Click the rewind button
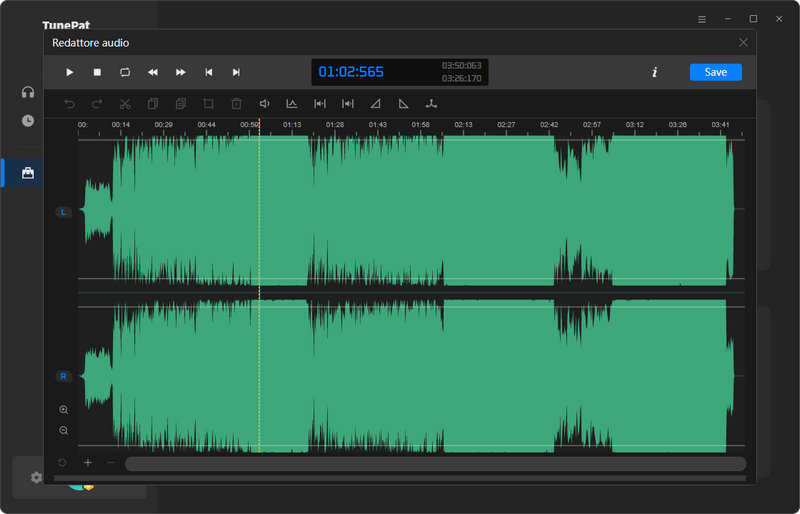 tap(153, 72)
